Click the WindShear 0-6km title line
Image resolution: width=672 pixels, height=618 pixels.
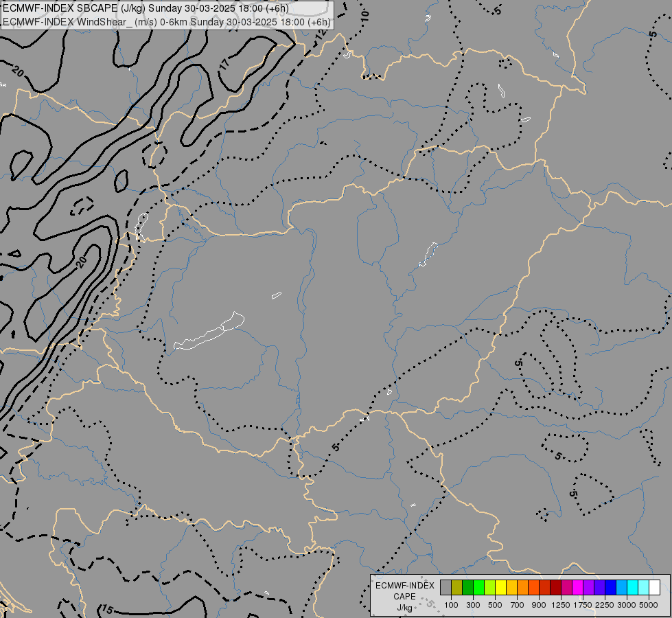coord(167,22)
